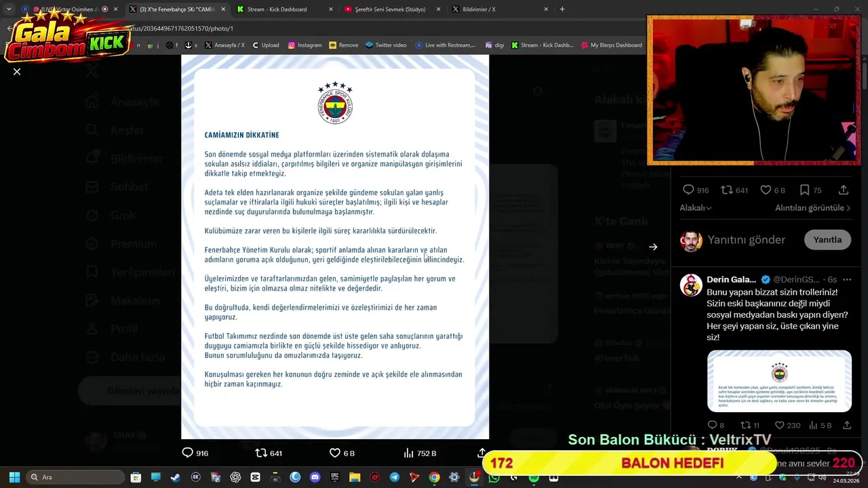868x488 pixels.
Task: Close the Stream - Kick Dashboard tab
Action: (331, 9)
